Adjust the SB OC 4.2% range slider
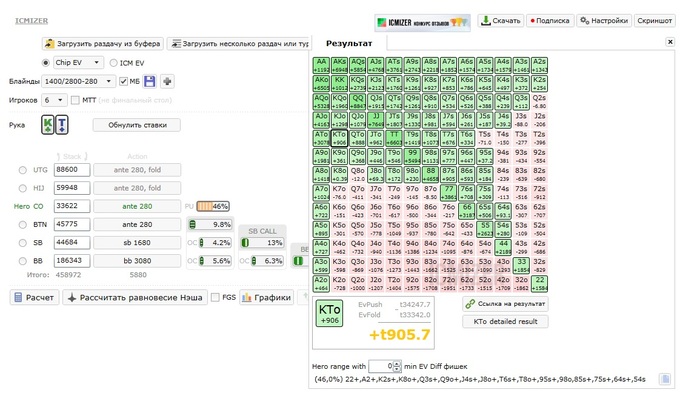 pos(216,242)
